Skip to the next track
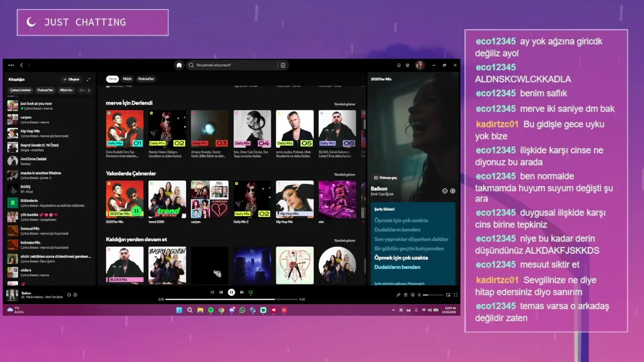This screenshot has width=644, height=362. (x=242, y=292)
